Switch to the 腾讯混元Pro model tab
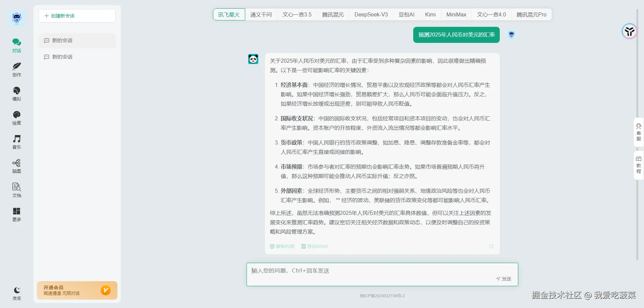 pyautogui.click(x=531, y=14)
